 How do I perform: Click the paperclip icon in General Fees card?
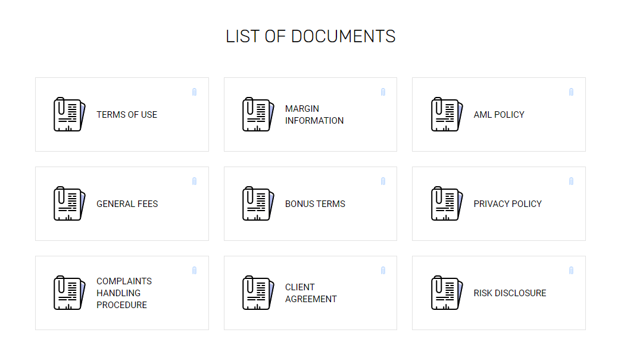pos(195,181)
